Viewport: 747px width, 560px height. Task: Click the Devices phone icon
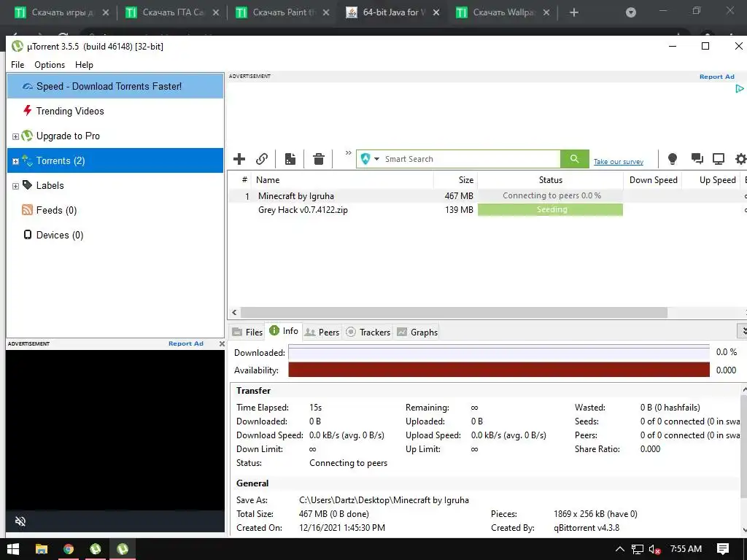[28, 234]
